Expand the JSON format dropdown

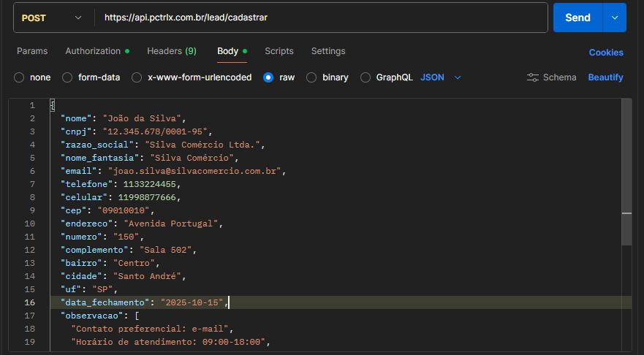[458, 77]
